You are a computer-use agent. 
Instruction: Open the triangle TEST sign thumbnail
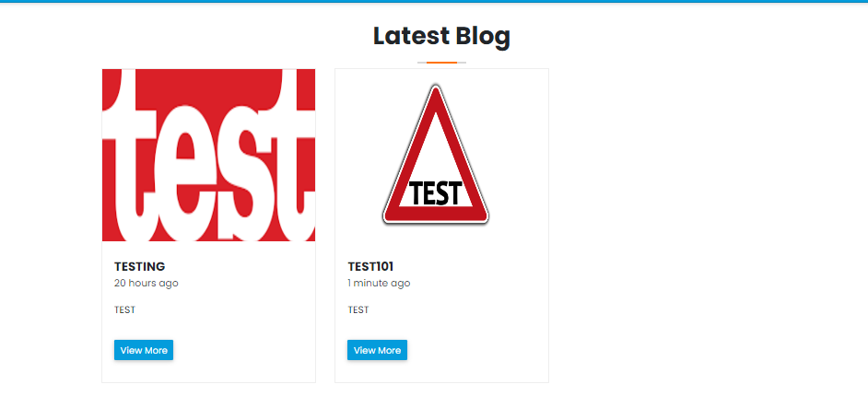coord(436,155)
